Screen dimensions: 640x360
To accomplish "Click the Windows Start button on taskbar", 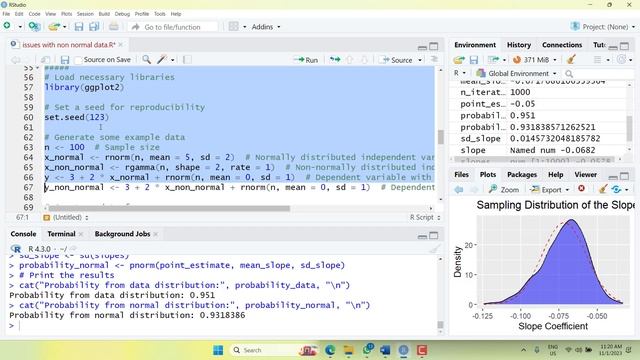I will [218, 350].
